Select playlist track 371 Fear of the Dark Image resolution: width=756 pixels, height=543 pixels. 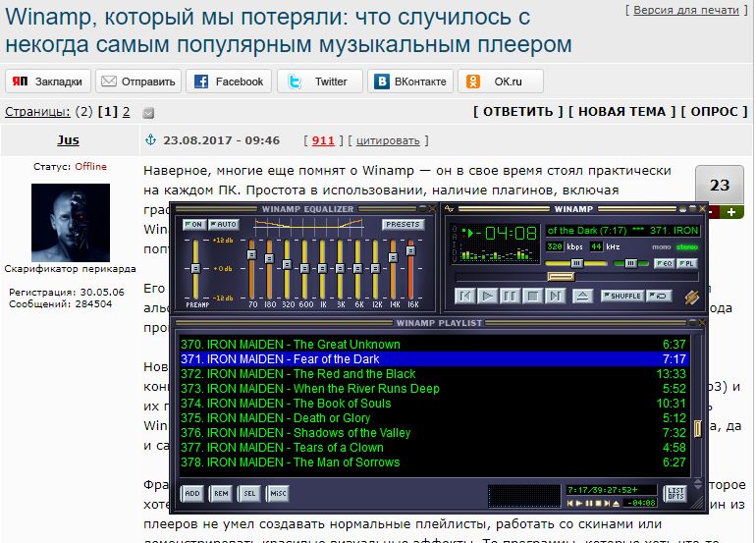(433, 358)
